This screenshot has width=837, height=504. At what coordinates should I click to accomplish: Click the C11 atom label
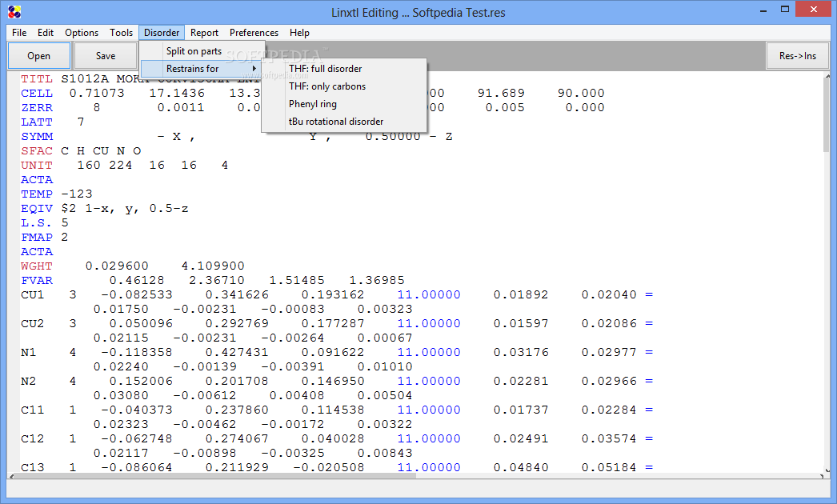point(33,410)
